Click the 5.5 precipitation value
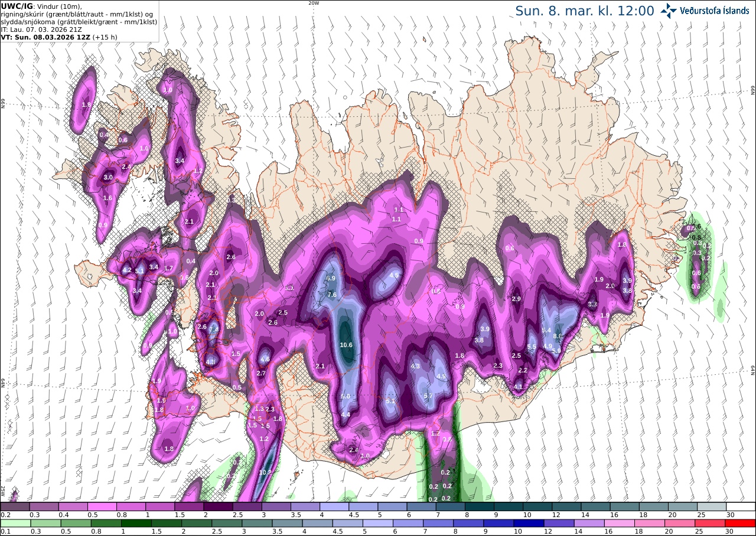This screenshot has height=536, width=756. (532, 347)
